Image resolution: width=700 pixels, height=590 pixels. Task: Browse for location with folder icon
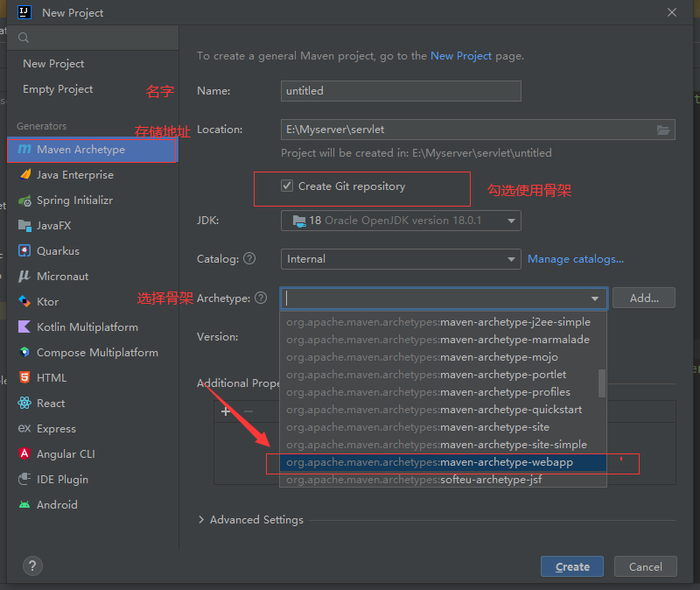[664, 130]
